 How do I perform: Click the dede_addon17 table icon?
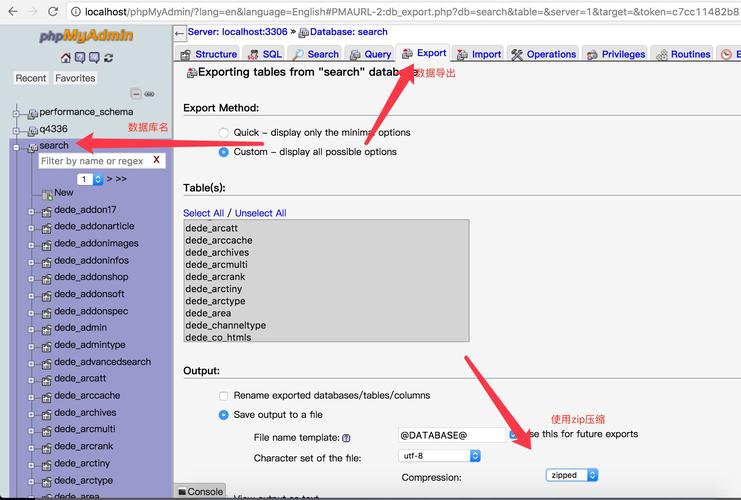tap(46, 212)
